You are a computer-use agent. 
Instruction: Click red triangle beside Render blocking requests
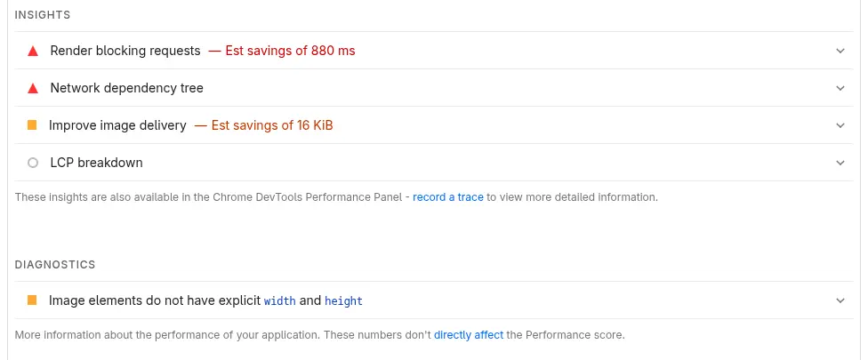click(x=33, y=52)
